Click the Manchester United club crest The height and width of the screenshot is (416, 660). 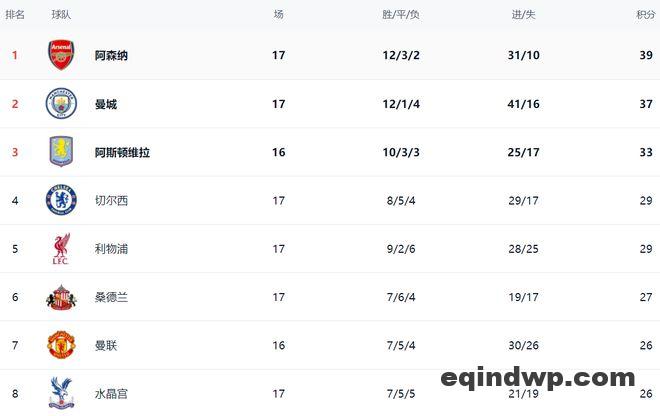(x=61, y=345)
